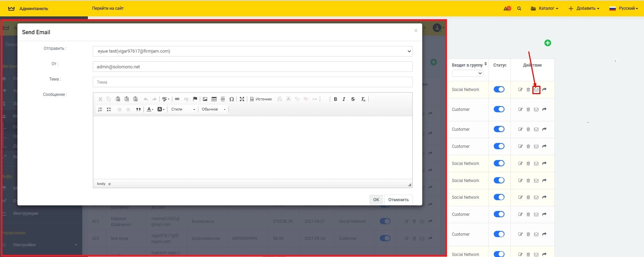Viewport: 644px width, 257px height.
Task: Click the highlighted envelope icon in first row
Action: [536, 90]
